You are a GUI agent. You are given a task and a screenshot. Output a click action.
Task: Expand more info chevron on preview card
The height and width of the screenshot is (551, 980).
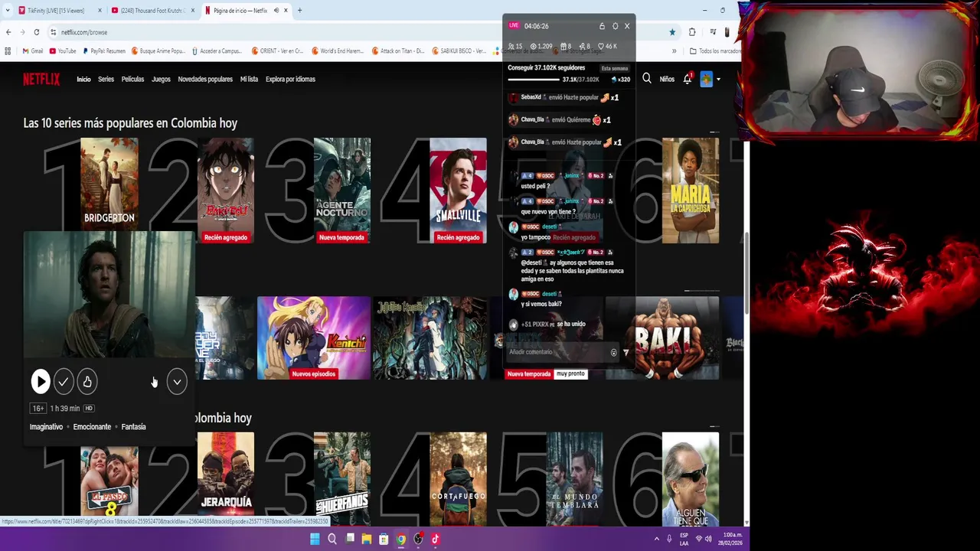tap(177, 382)
